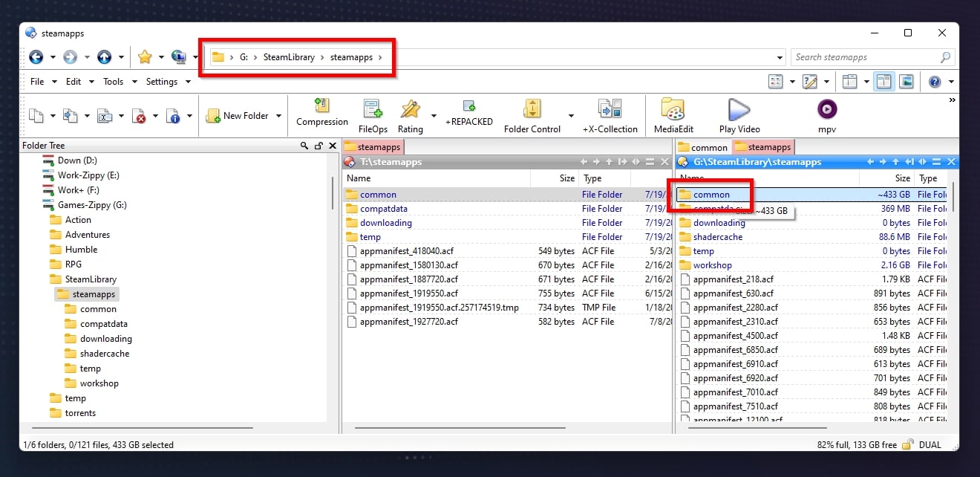Show hidden toolbar items via >> chevron
Viewport: 980px width, 477px height.
[952, 100]
